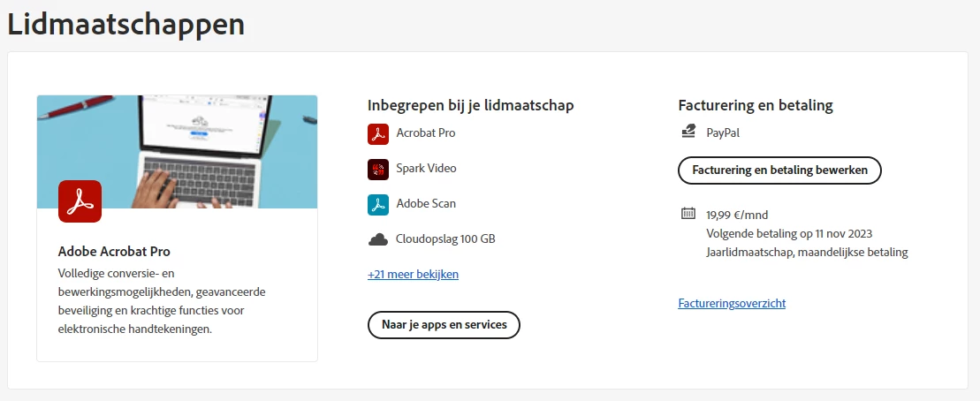Click the '19,99 €/mnd' price text

[738, 215]
